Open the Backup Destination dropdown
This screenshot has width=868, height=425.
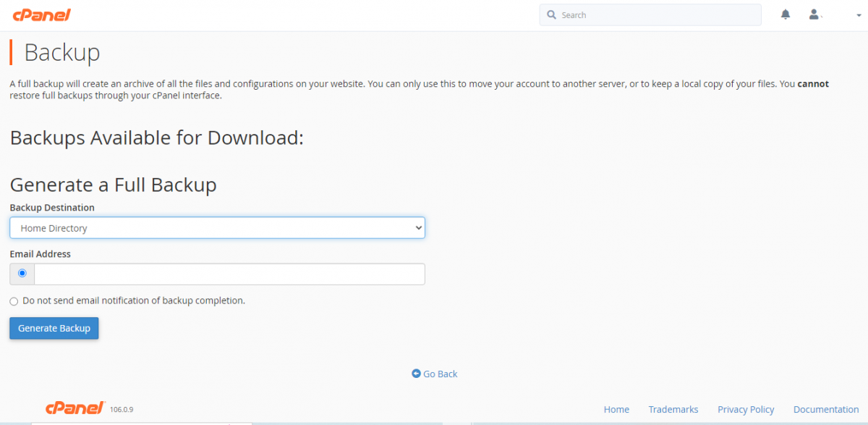click(217, 228)
